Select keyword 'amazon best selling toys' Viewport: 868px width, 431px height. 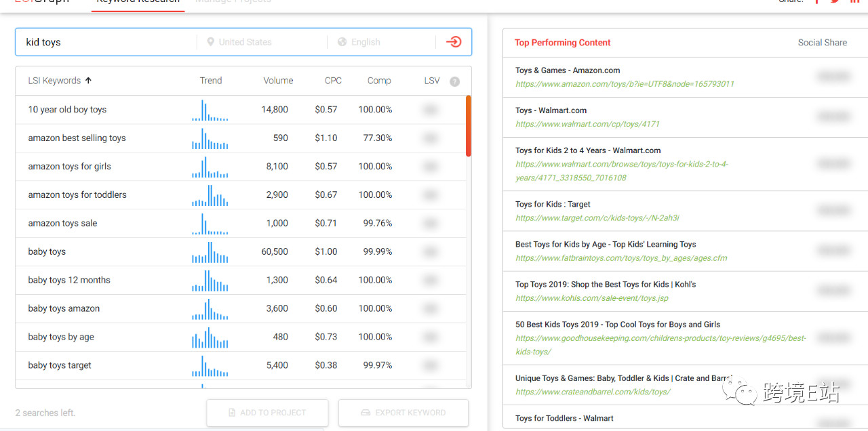77,138
